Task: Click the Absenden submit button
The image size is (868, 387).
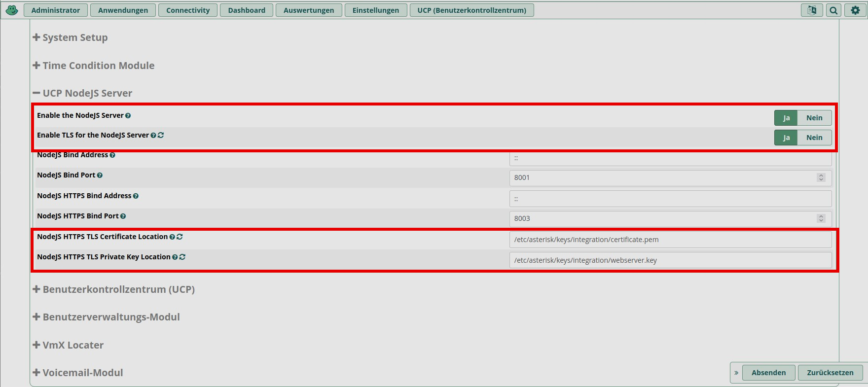Action: pos(768,373)
